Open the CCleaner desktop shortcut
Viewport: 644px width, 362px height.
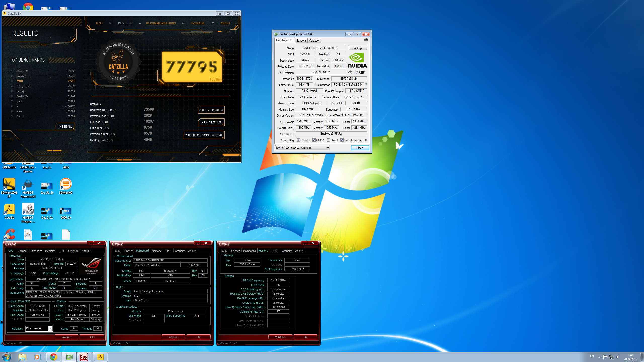click(10, 234)
